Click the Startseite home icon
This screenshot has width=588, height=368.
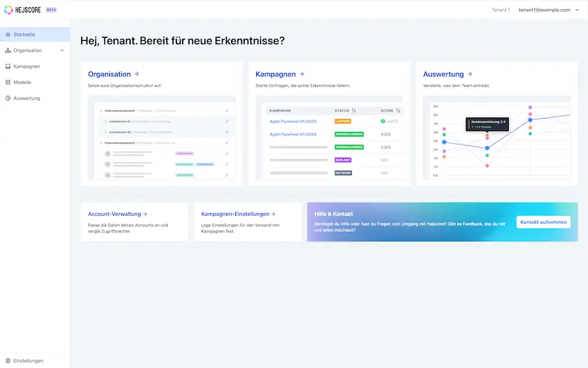8,34
